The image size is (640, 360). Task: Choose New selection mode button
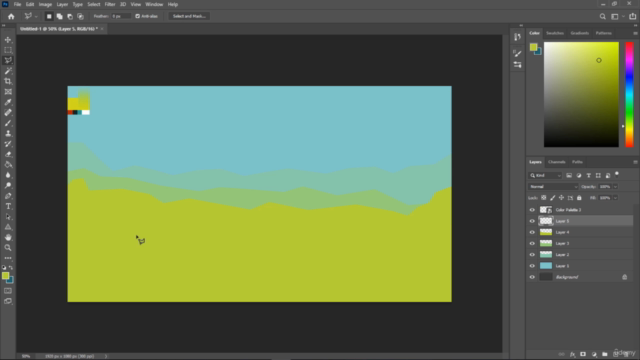[x=49, y=16]
